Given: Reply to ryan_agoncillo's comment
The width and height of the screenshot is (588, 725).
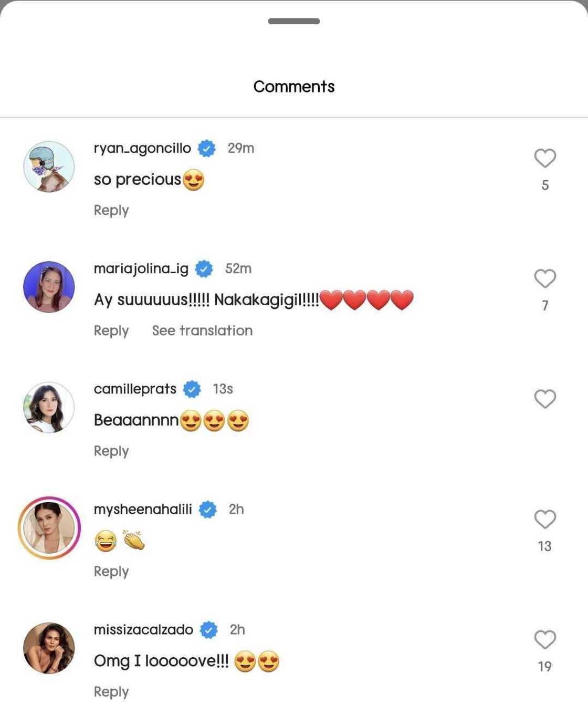Looking at the screenshot, I should [x=111, y=210].
